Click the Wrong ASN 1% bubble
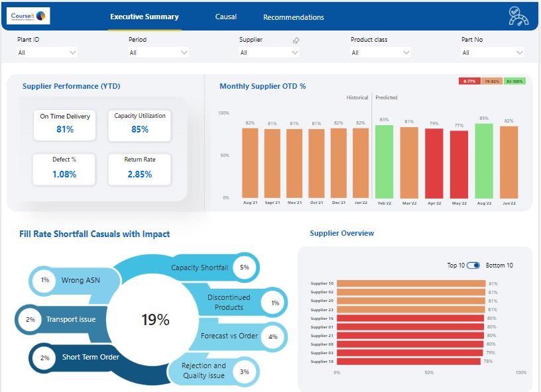 pos(45,280)
